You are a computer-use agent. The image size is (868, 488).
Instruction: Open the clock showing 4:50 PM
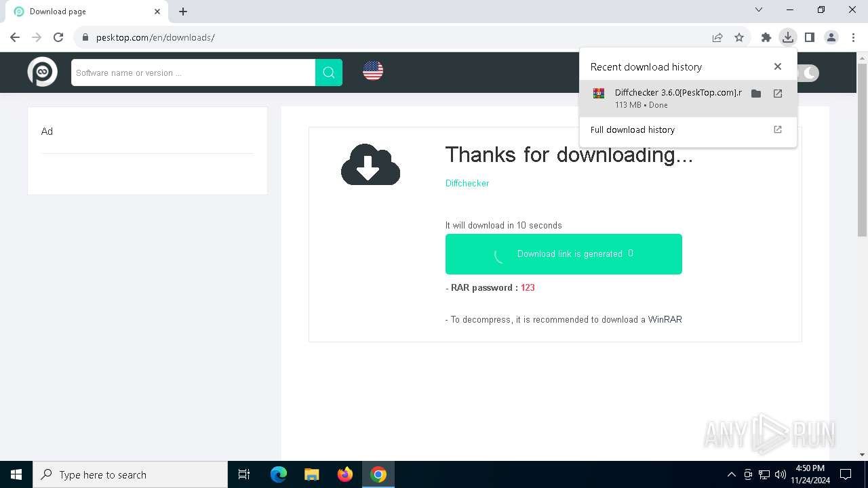(809, 474)
